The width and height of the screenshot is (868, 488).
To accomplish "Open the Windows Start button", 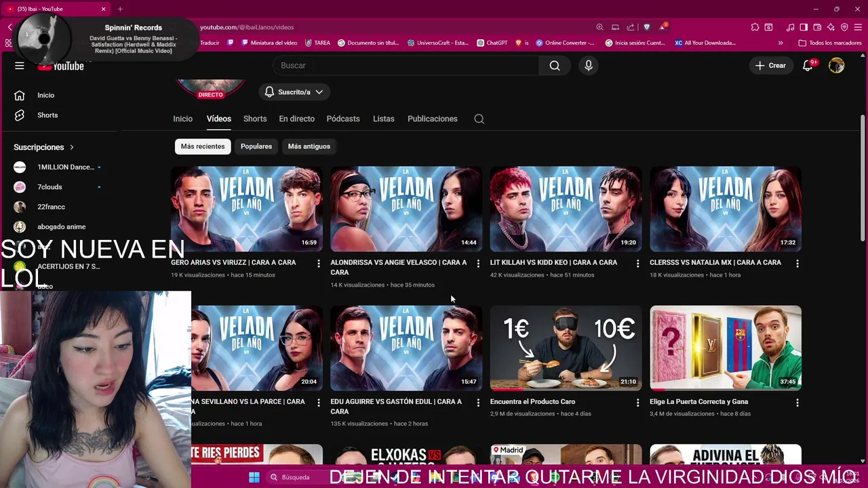I will [254, 477].
